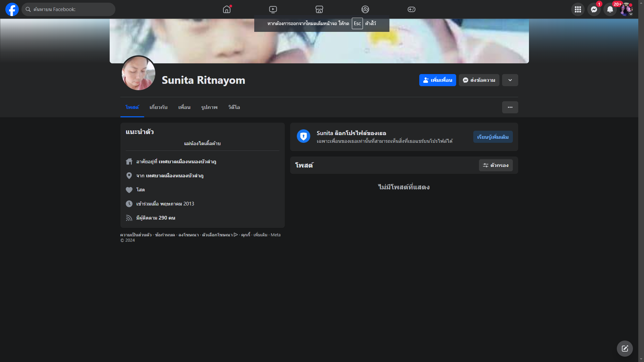Open the Video (Watch) icon
Viewport: 644px width, 362px height.
pos(273,9)
